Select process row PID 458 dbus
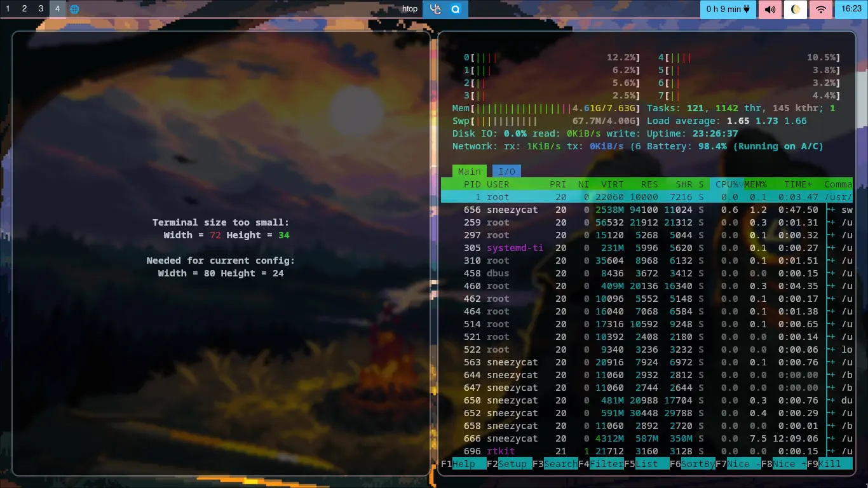Viewport: 868px width, 488px height. click(x=647, y=273)
